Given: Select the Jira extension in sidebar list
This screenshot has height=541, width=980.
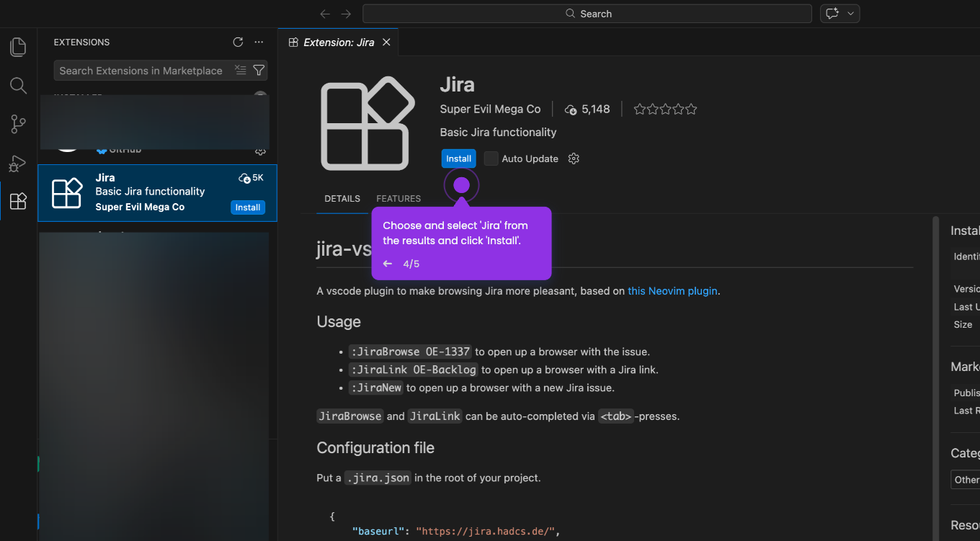Looking at the screenshot, I should (157, 193).
